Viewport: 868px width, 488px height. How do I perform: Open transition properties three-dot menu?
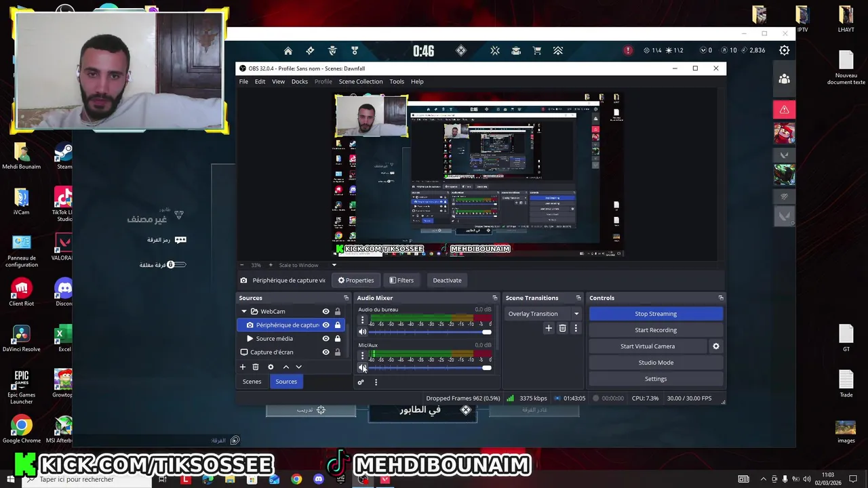pos(576,328)
